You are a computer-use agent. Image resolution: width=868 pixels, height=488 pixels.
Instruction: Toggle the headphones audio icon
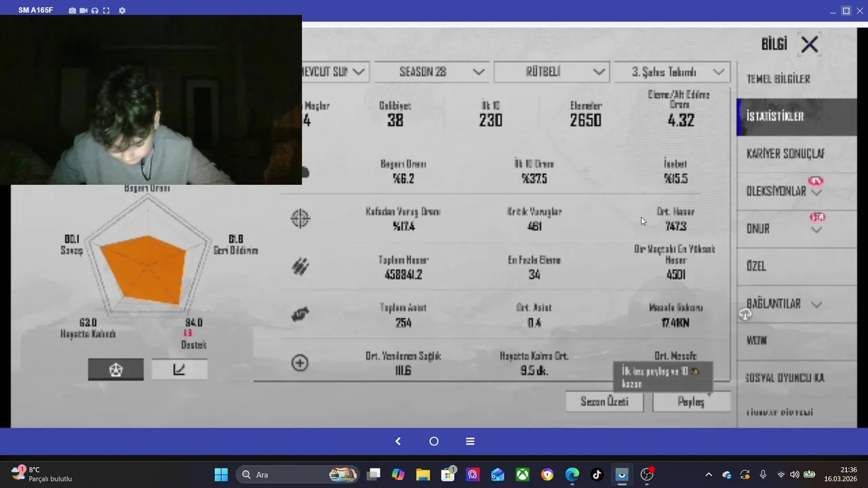click(95, 11)
